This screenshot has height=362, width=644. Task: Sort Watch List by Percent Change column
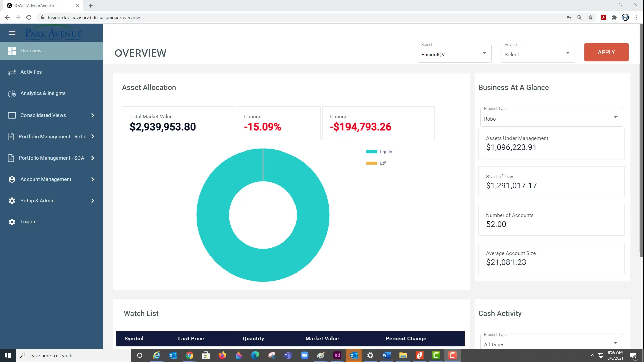(x=406, y=339)
